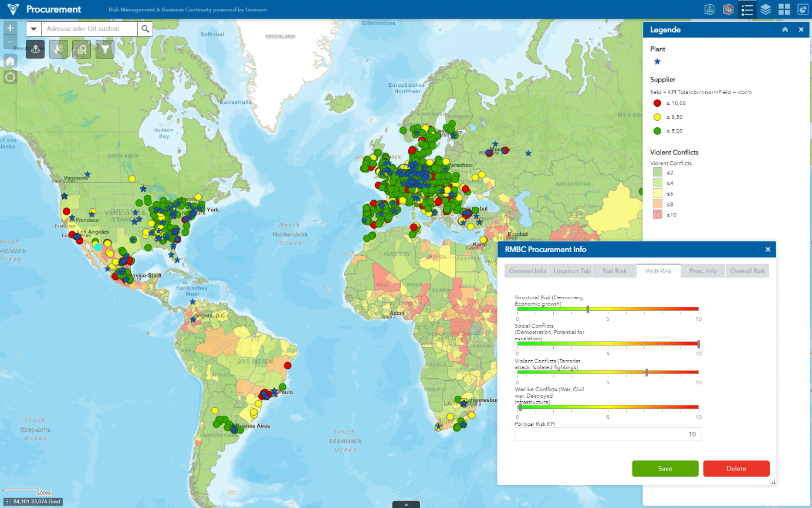The image size is (812, 508).
Task: Open the Layer list stack icon
Action: (766, 9)
